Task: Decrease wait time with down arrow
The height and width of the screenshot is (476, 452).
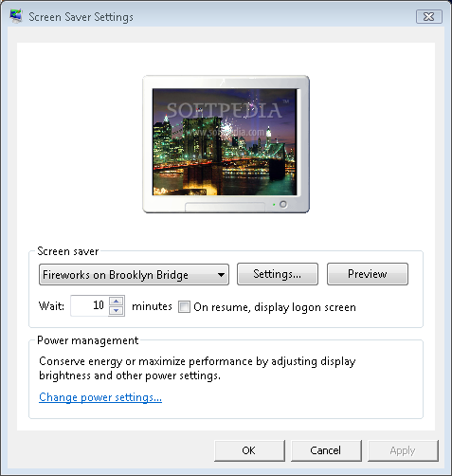Action: coord(117,311)
